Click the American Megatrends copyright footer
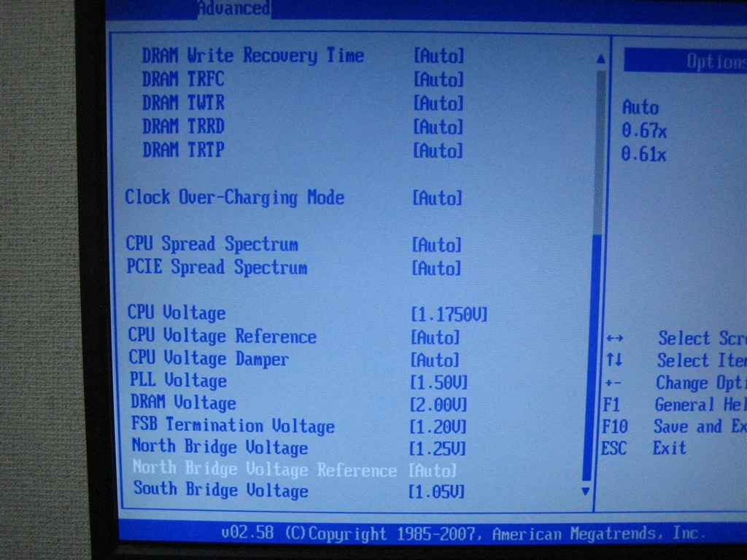The image size is (747, 560). coord(463,533)
